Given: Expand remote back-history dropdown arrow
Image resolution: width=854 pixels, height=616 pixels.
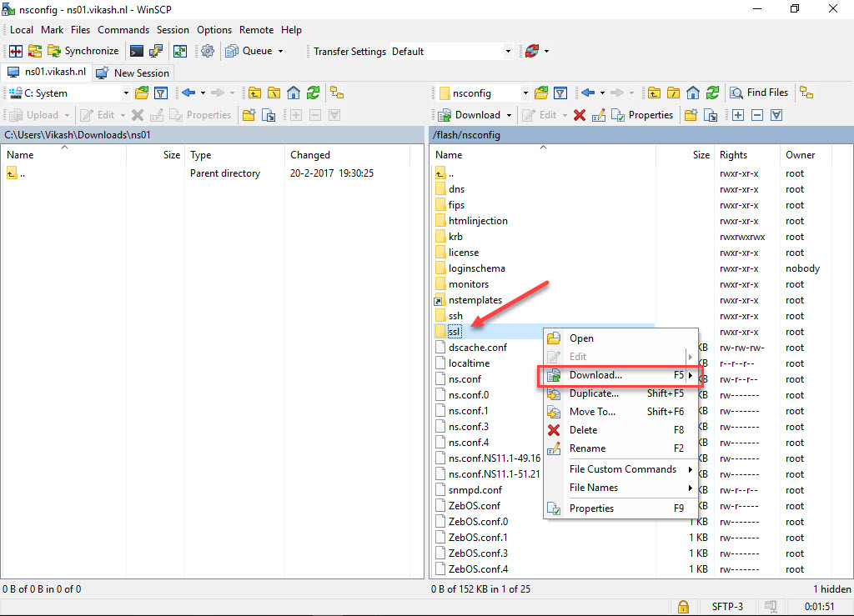Looking at the screenshot, I should point(602,93).
